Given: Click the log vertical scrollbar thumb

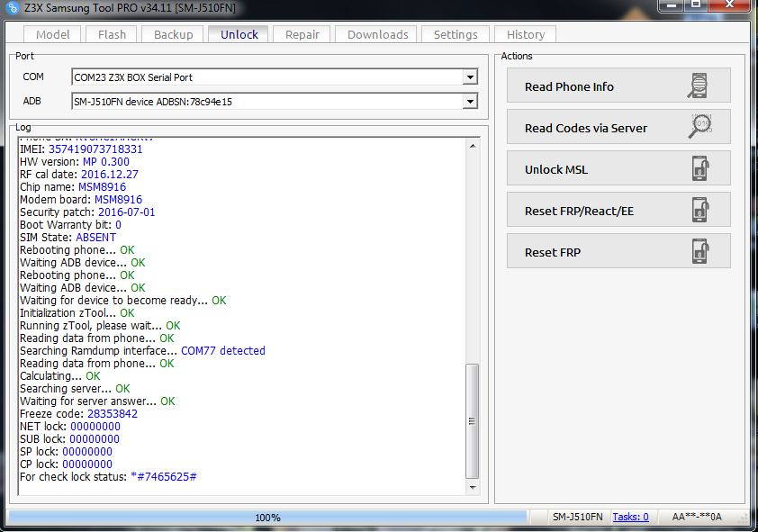Looking at the screenshot, I should 473,421.
